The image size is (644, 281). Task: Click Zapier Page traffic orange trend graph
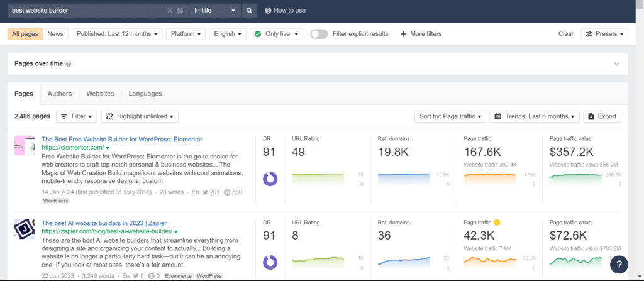coord(489,263)
